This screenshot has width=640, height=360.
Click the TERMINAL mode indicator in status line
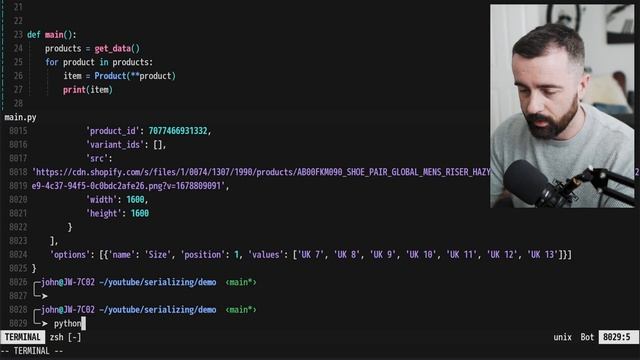22,337
